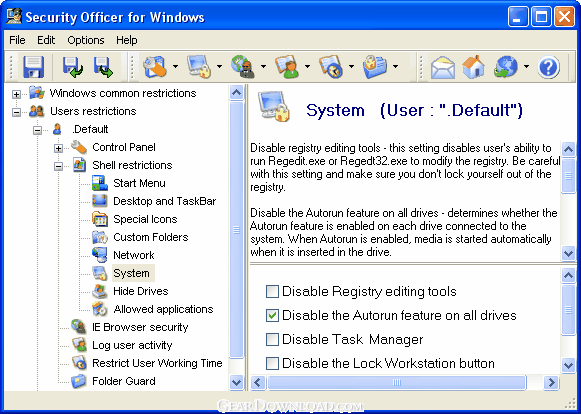Screen dimensions: 581x414
Task: Expand the Control Panel tree node
Action: 58,148
